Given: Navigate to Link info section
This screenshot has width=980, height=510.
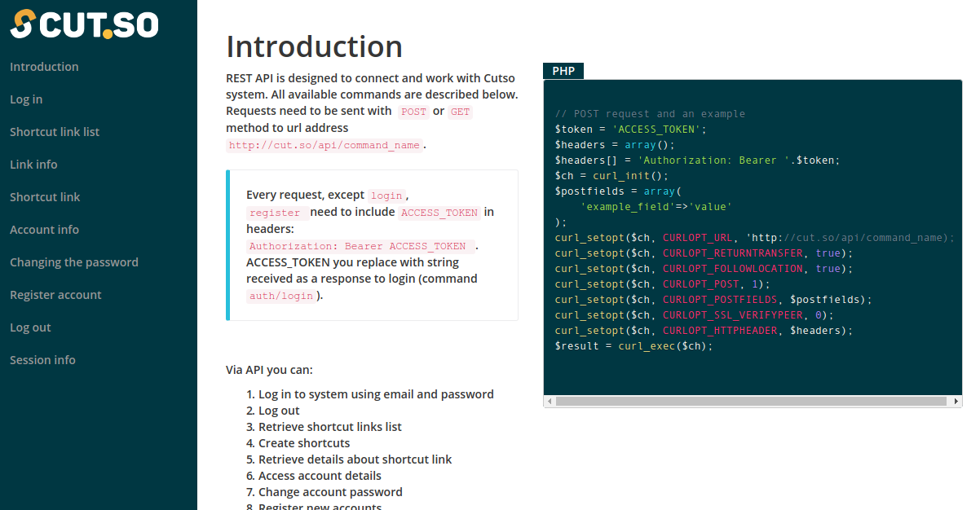Looking at the screenshot, I should click(x=33, y=165).
